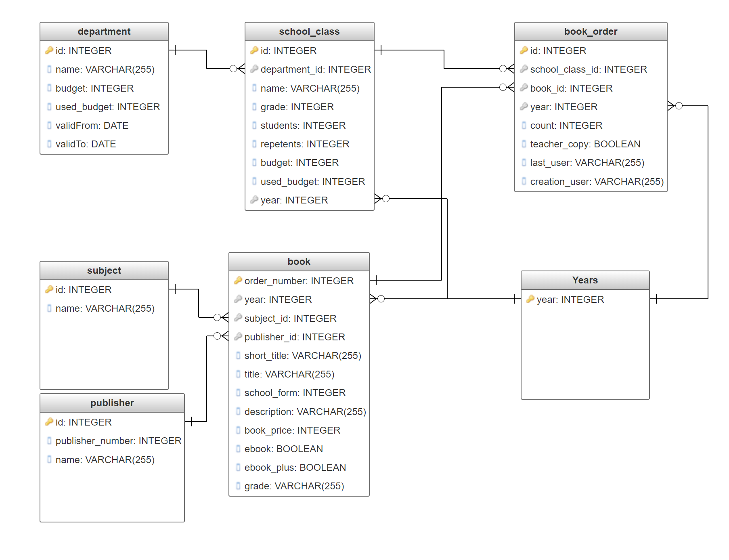Image resolution: width=729 pixels, height=560 pixels.
Task: Click 'last_user: VARCHAR(255)' column
Action: [587, 163]
